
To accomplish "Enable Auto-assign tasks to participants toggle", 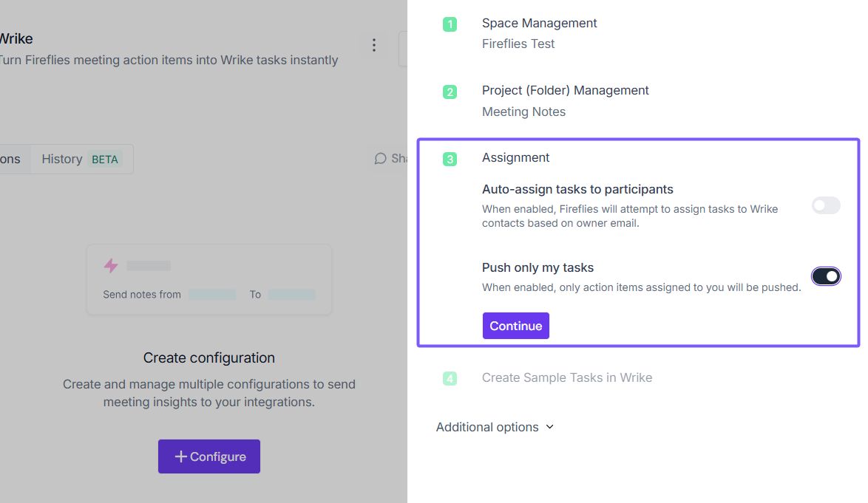I will (x=826, y=205).
